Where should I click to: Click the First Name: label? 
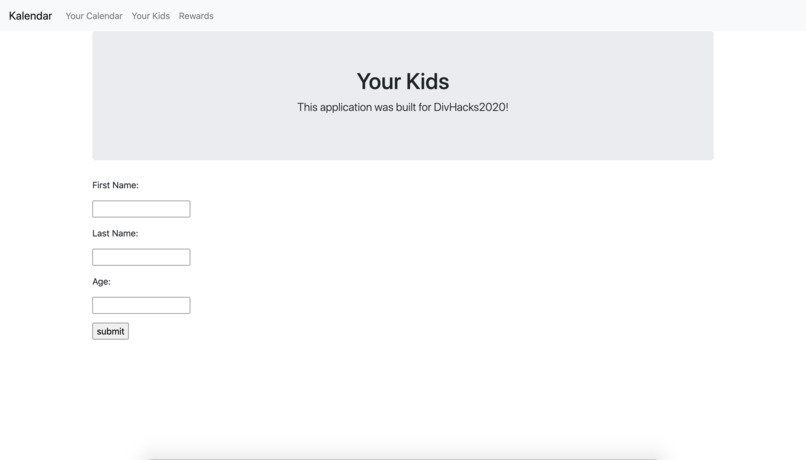115,185
